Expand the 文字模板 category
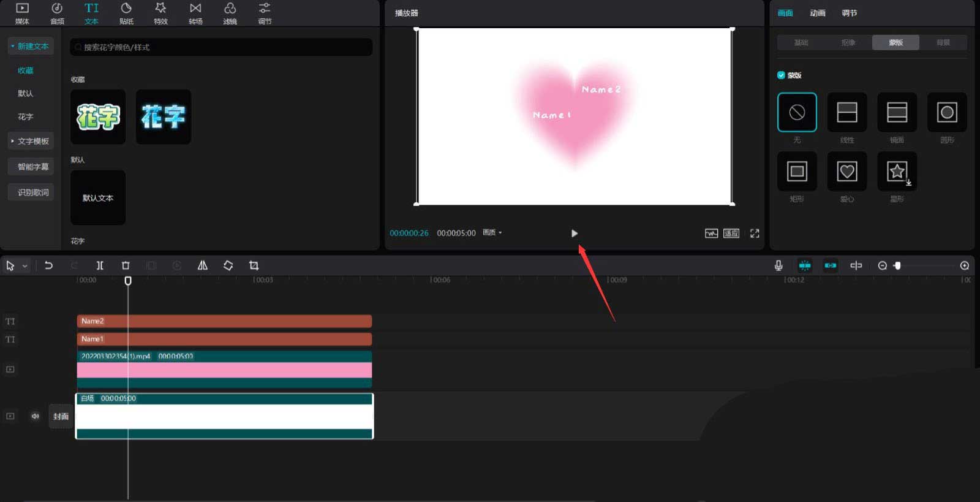 tap(31, 141)
